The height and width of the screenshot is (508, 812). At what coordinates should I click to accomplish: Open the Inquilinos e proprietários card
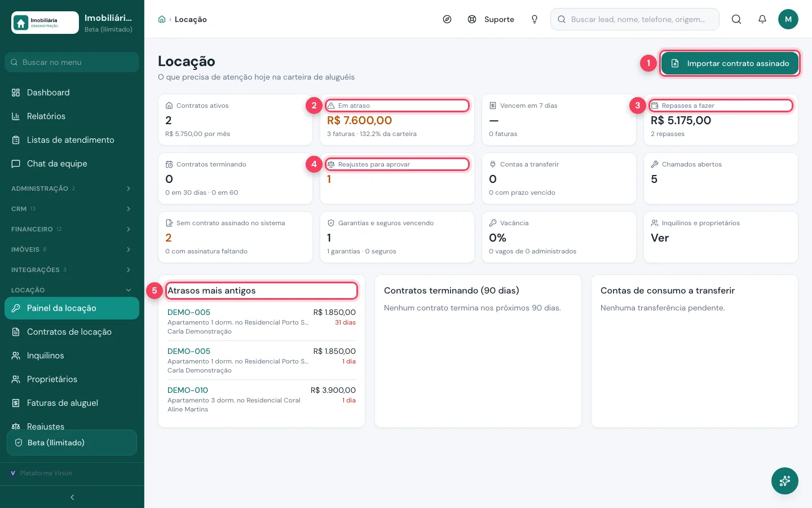tap(721, 237)
